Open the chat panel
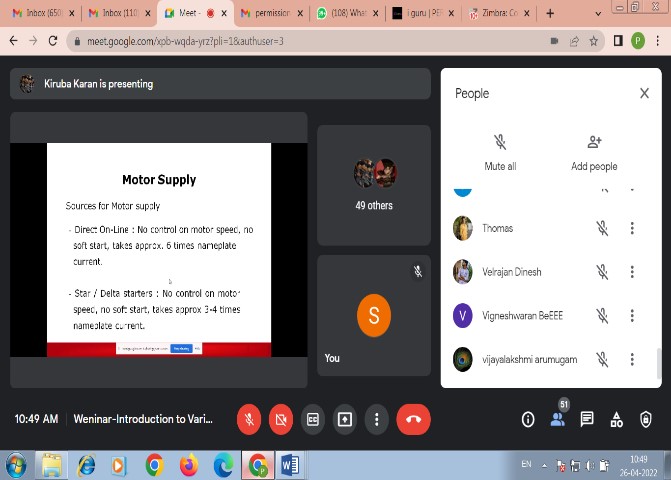Screen dimensions: 671x480 [587, 419]
